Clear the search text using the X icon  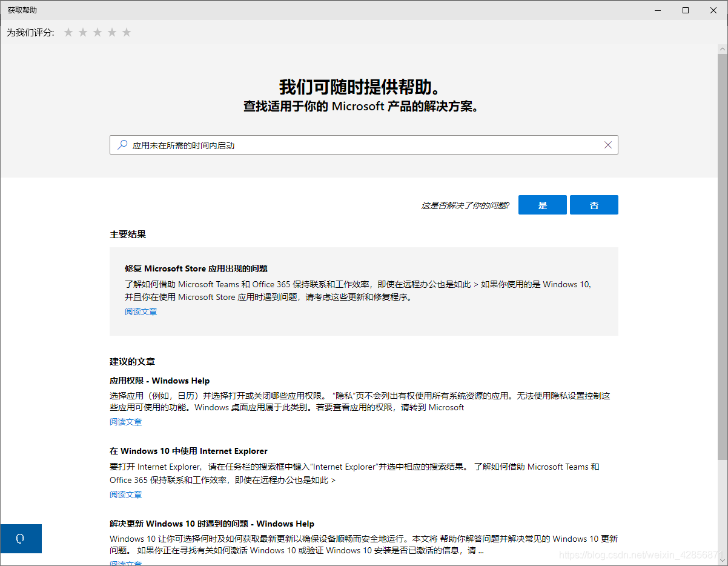tap(608, 145)
